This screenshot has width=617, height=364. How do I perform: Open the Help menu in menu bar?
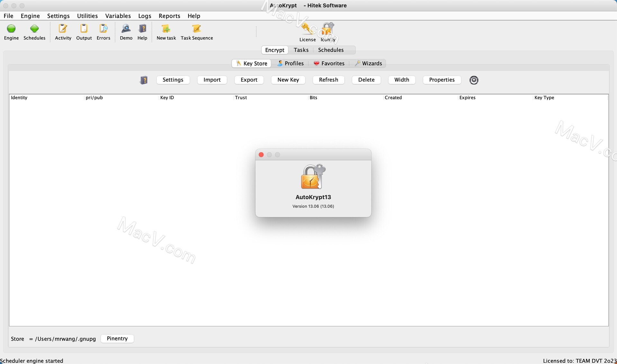pyautogui.click(x=194, y=16)
